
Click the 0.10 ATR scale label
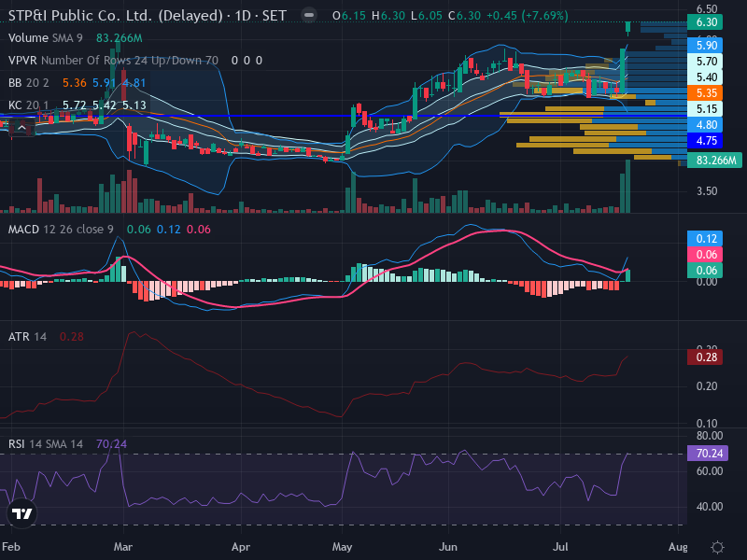tap(707, 424)
